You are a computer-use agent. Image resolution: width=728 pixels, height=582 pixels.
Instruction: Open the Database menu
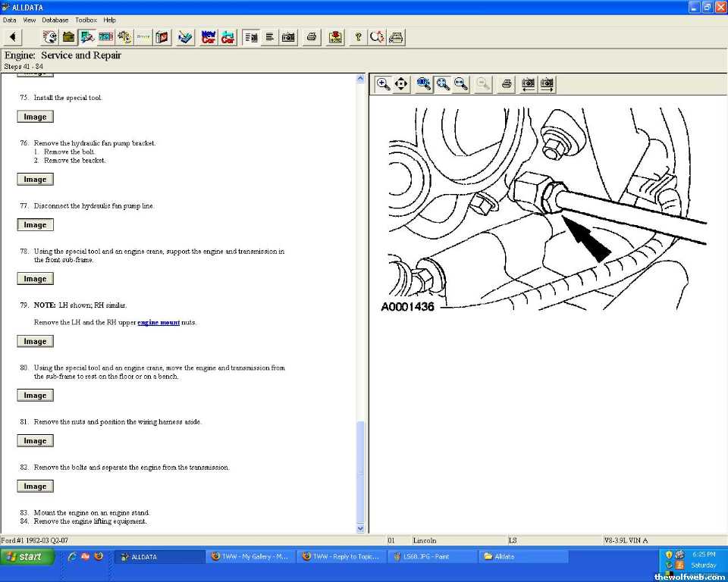(x=55, y=20)
